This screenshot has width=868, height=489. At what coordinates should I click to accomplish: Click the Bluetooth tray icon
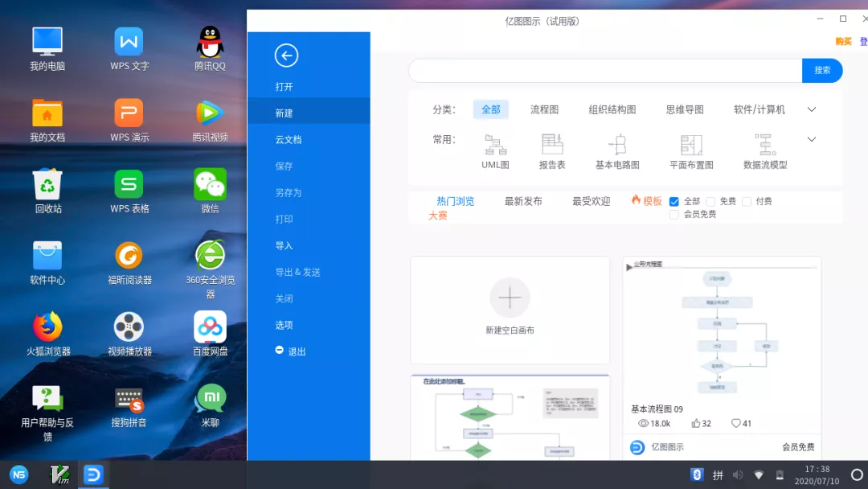point(696,475)
